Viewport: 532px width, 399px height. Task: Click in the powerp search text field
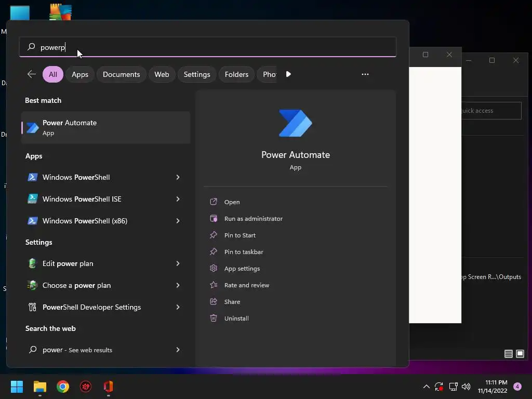coord(208,47)
